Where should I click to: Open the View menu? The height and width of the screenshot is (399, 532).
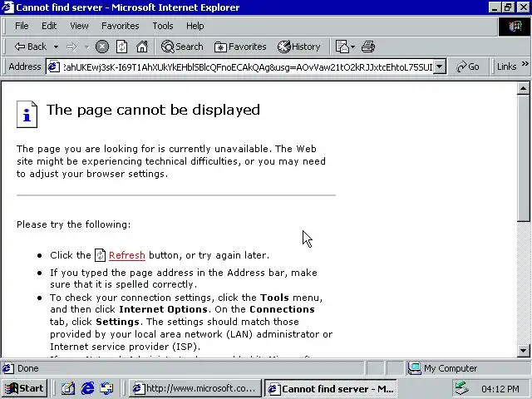tap(79, 26)
